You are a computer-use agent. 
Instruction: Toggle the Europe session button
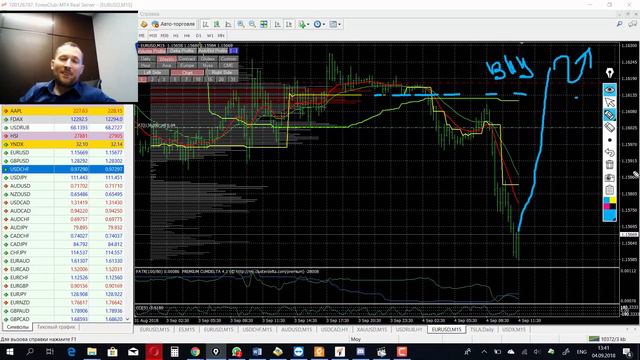pyautogui.click(x=187, y=65)
